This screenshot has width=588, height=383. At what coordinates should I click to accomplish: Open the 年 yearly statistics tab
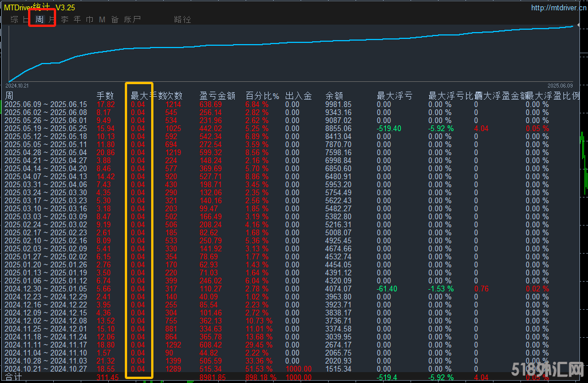(77, 19)
